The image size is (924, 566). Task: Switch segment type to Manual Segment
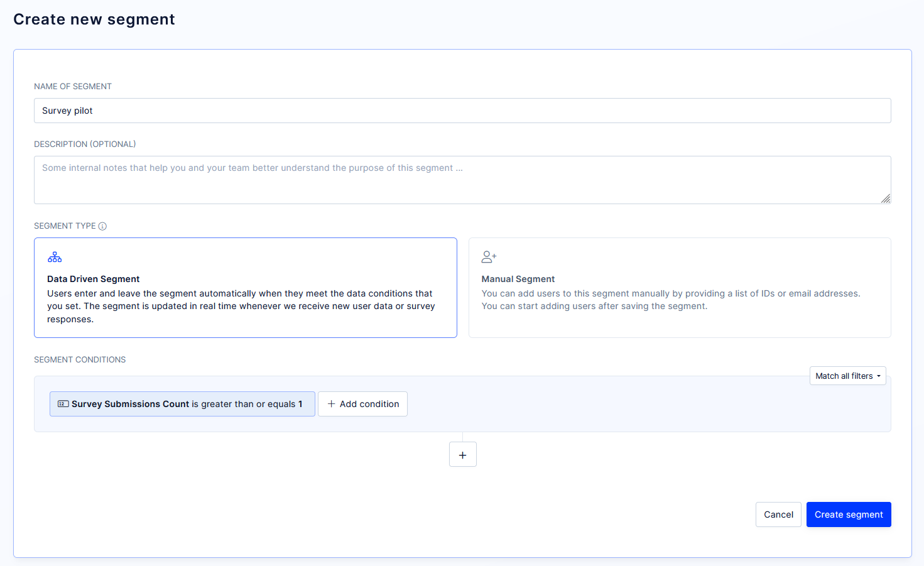click(680, 287)
